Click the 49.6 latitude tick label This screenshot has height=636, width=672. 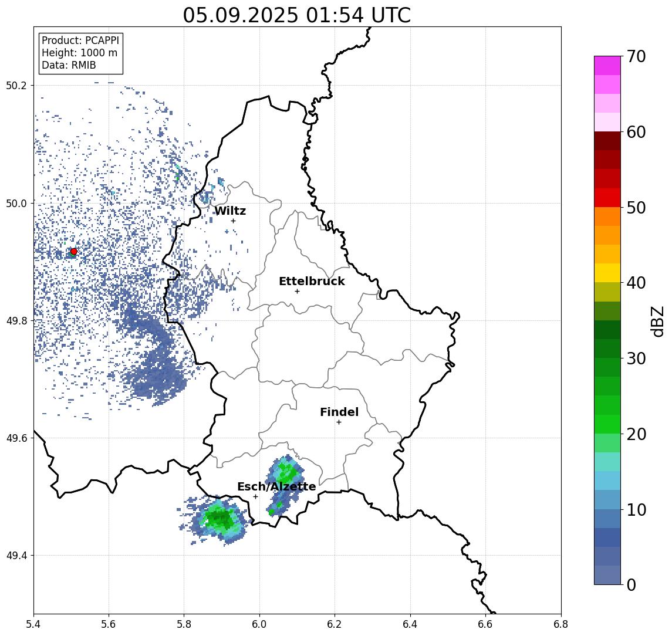(x=16, y=438)
